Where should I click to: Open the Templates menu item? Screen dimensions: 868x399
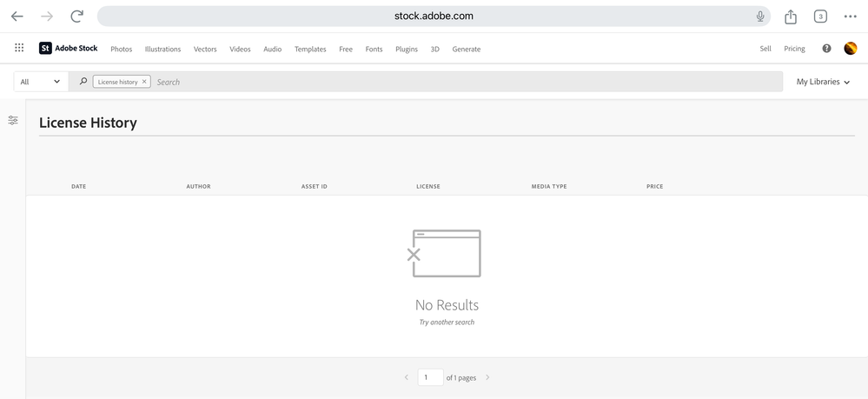310,50
